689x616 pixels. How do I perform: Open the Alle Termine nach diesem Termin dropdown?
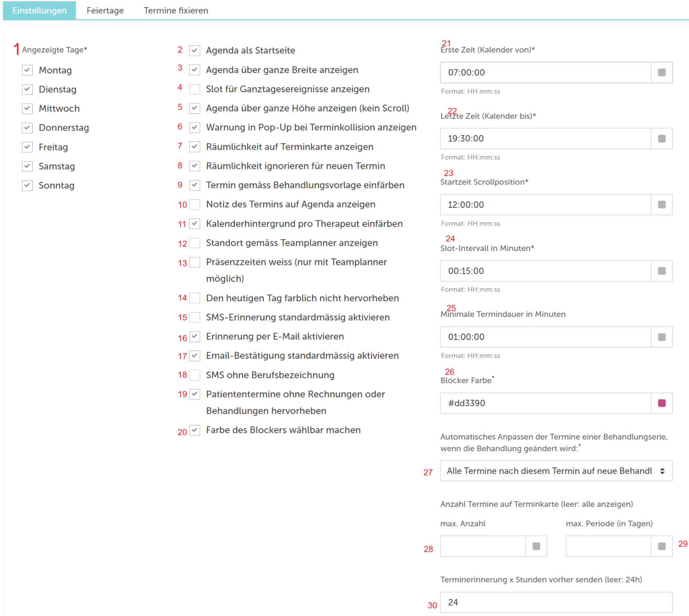point(556,471)
